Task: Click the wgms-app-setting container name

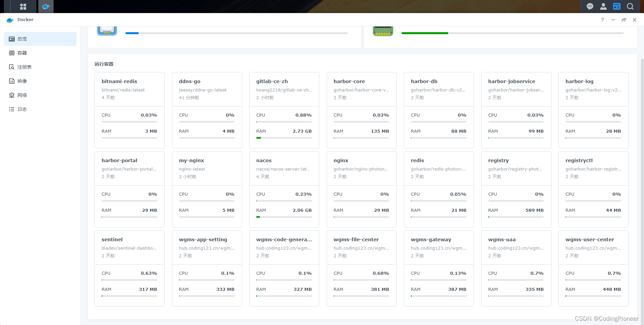Action: [203, 240]
